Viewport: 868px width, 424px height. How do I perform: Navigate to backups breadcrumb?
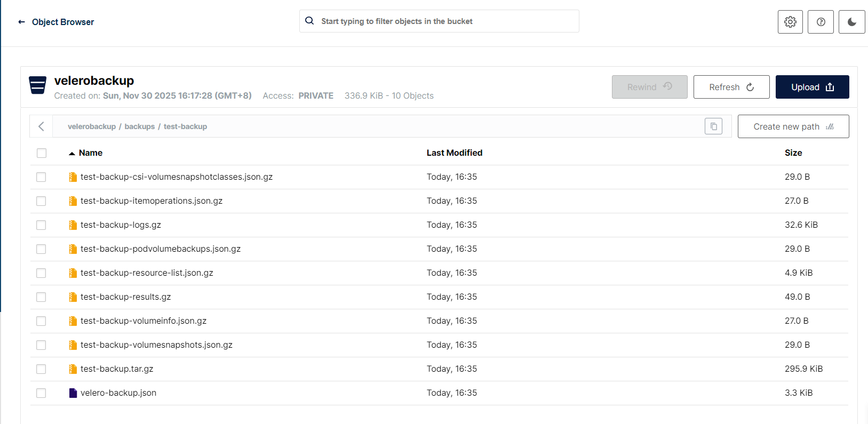click(x=139, y=126)
